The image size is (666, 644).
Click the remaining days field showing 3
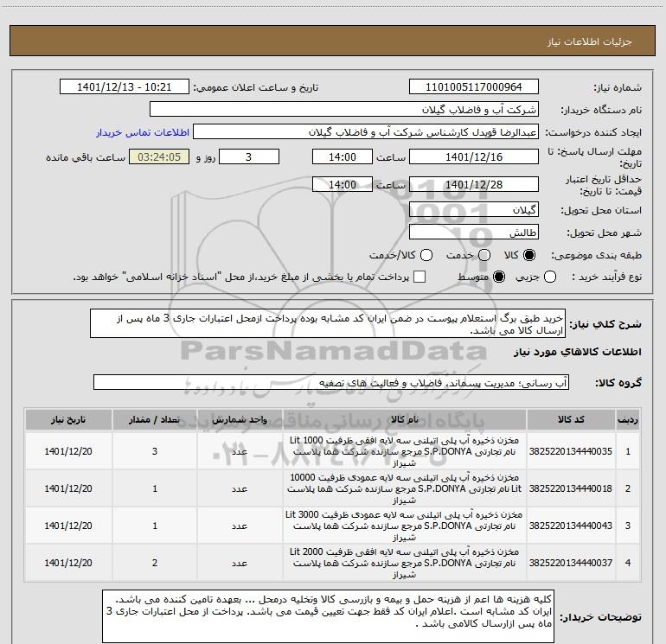(249, 157)
